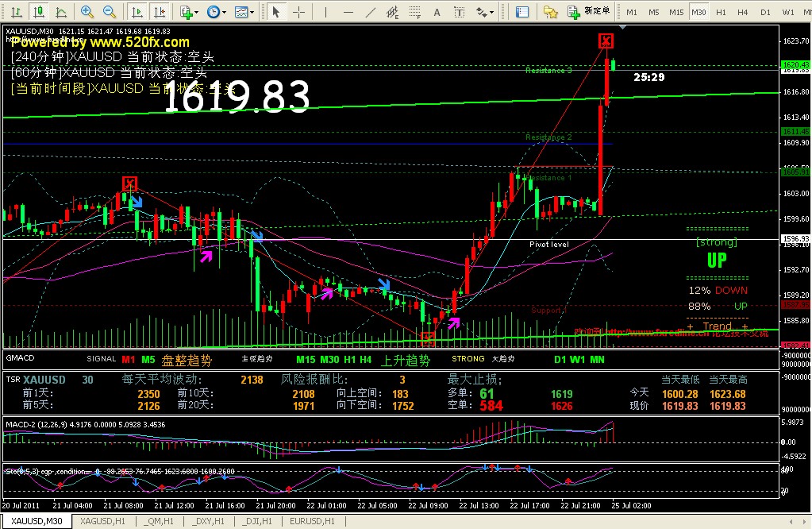812x529 pixels.
Task: Switch chart to candlesticks type
Action: tap(38, 11)
